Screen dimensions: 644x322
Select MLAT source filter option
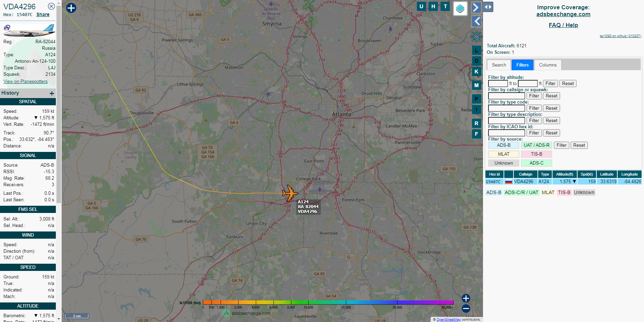pos(504,154)
